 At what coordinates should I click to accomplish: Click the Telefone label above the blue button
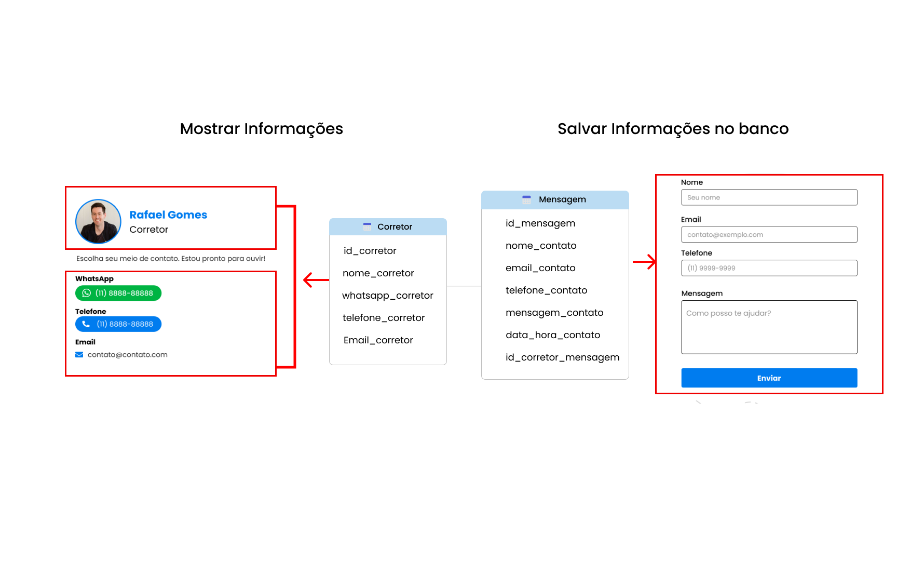(x=90, y=312)
